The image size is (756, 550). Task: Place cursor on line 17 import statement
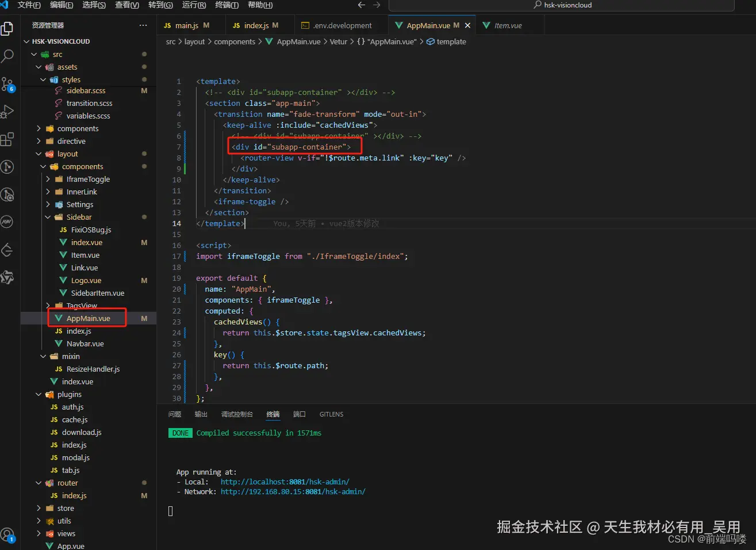[302, 256]
